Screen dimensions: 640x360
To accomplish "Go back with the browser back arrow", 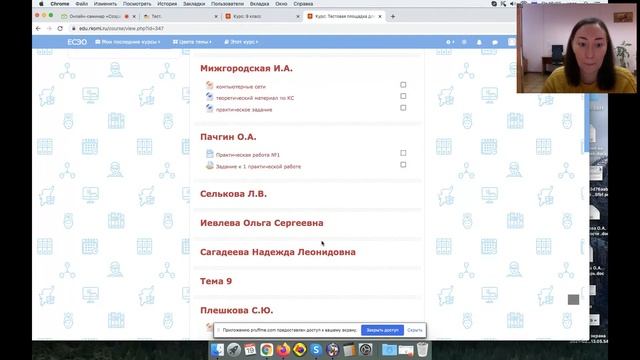I will coord(38,29).
